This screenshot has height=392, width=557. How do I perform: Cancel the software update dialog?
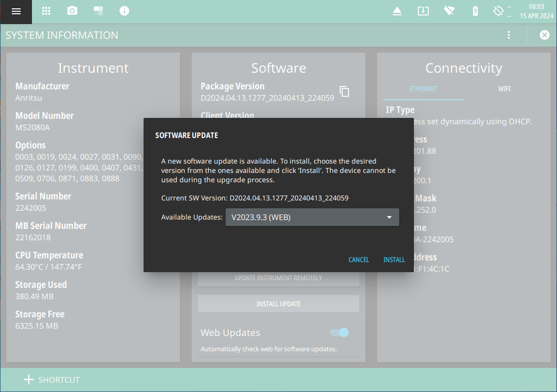point(358,259)
